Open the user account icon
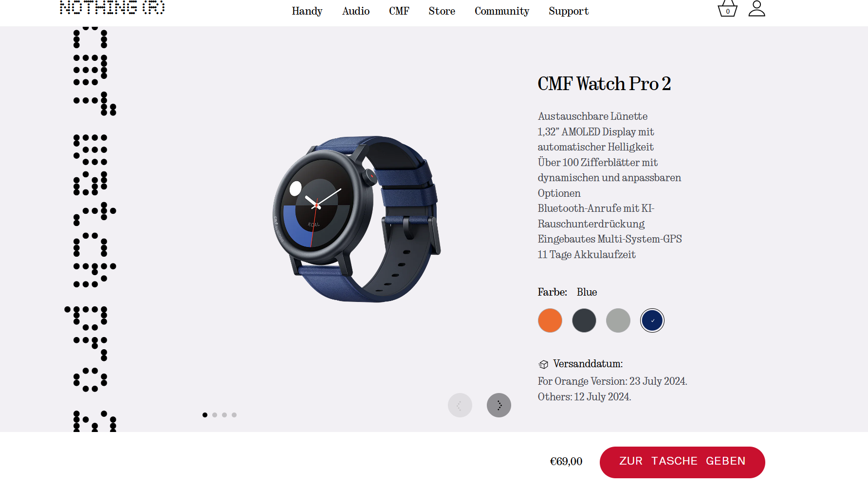This screenshot has width=868, height=488. 757,8
